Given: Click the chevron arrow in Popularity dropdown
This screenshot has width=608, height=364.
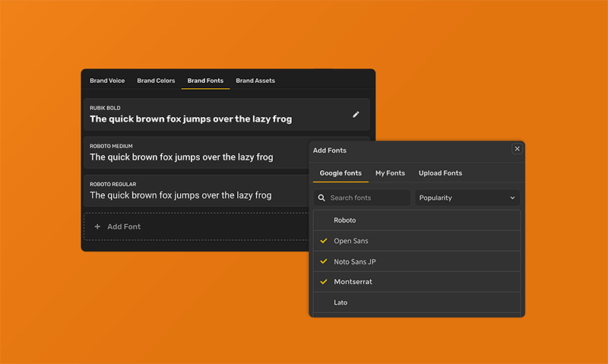Looking at the screenshot, I should [512, 198].
